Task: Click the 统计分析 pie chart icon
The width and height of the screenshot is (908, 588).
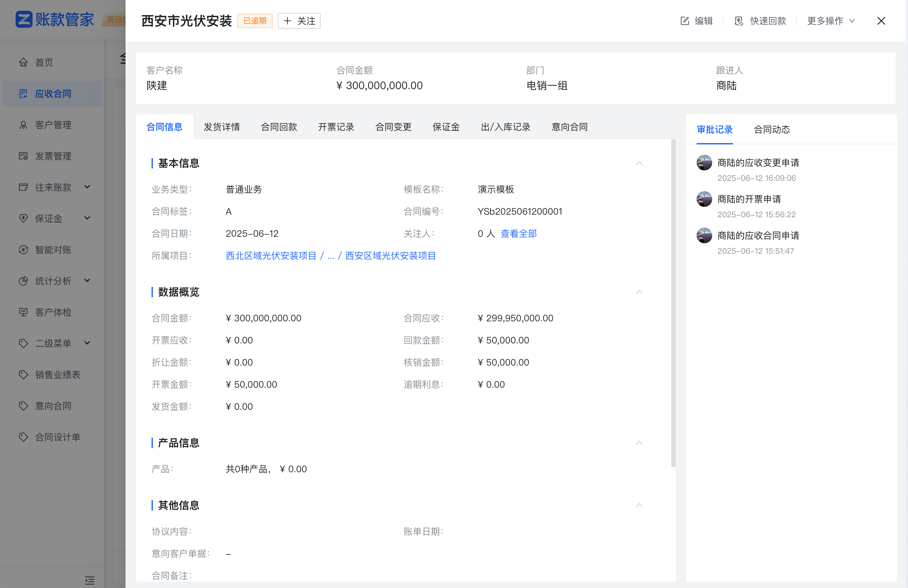Action: (x=23, y=281)
